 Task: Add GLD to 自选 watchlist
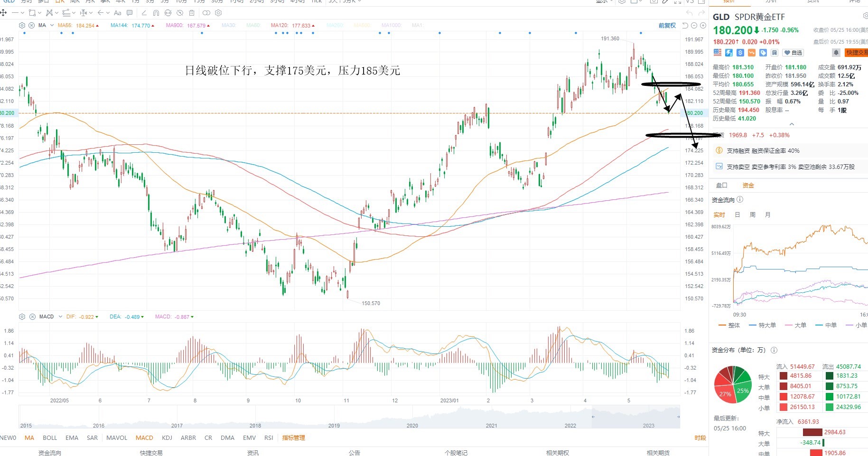click(x=793, y=53)
